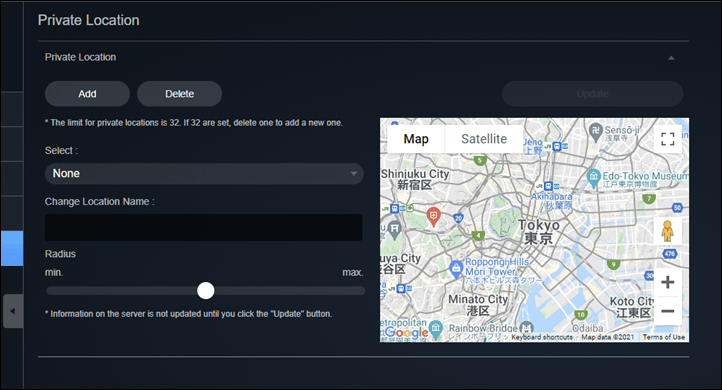Select the Map view tab
This screenshot has width=722, height=390.
(x=416, y=139)
